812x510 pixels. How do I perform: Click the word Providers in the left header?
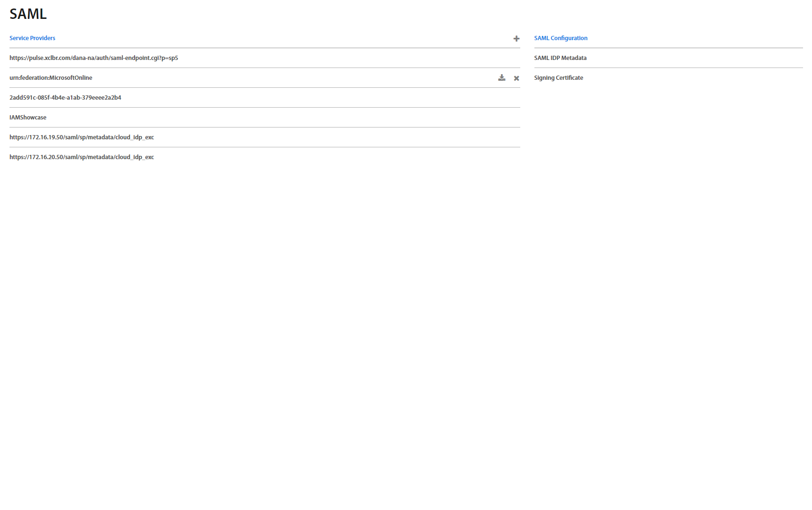pos(42,38)
